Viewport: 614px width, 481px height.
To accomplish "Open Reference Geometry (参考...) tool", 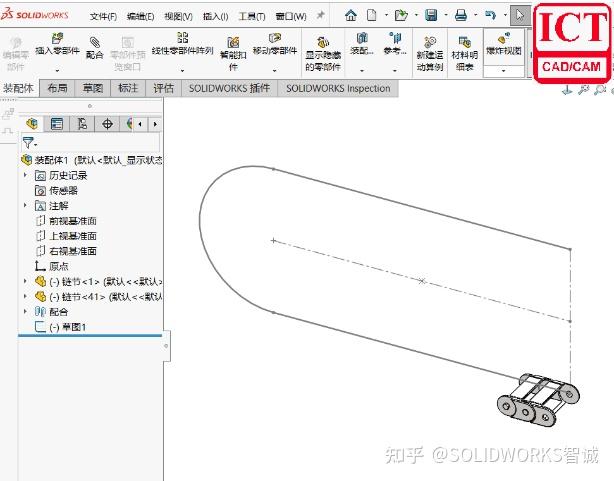I will tap(395, 44).
